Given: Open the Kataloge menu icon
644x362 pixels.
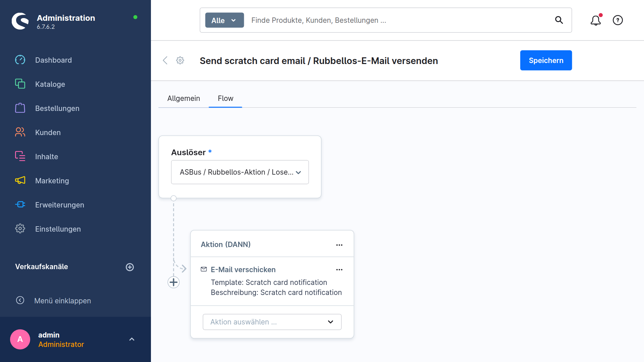Looking at the screenshot, I should 20,84.
